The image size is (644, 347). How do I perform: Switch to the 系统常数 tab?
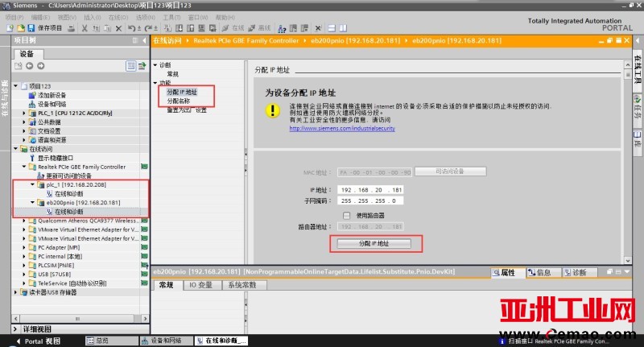pos(242,285)
